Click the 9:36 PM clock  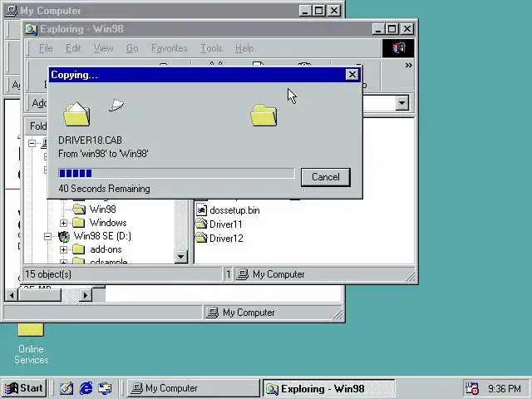coord(505,388)
